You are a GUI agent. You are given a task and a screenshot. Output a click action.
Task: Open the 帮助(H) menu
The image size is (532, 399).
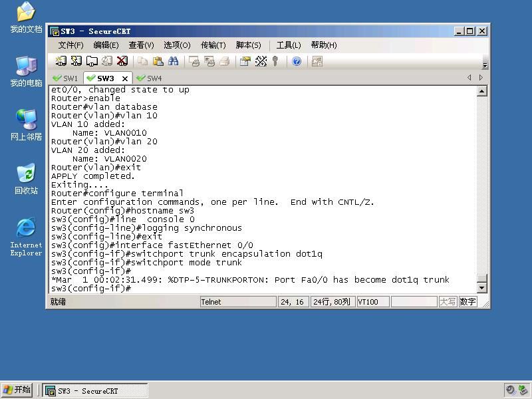pos(324,45)
